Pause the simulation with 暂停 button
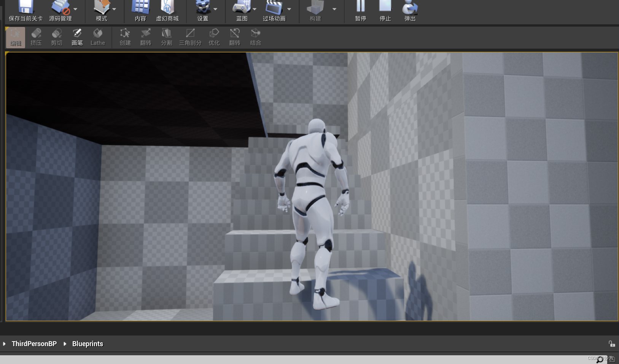This screenshot has width=619, height=364. [x=360, y=11]
